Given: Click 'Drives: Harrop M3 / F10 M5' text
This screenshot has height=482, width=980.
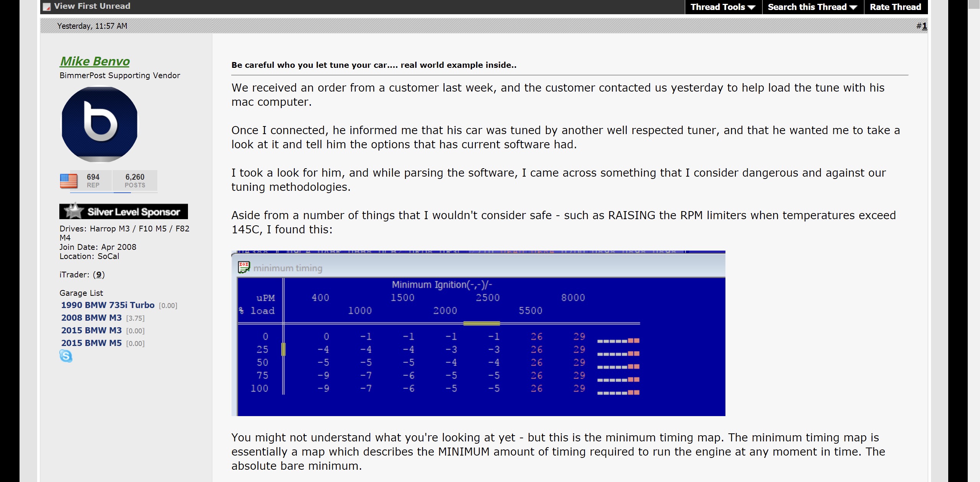Looking at the screenshot, I should coord(124,233).
